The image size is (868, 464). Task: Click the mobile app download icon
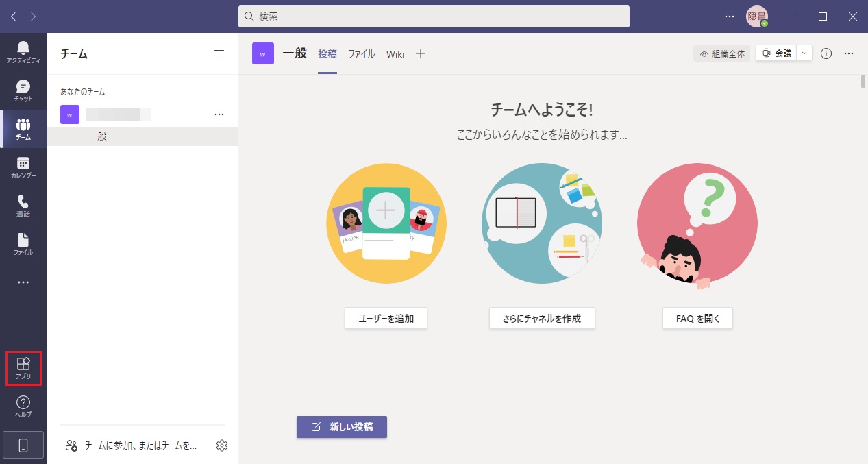point(23,445)
